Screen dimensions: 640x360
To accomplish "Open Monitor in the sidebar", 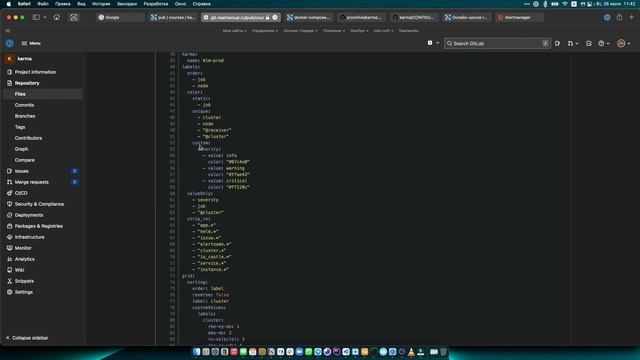I will click(x=19, y=249).
